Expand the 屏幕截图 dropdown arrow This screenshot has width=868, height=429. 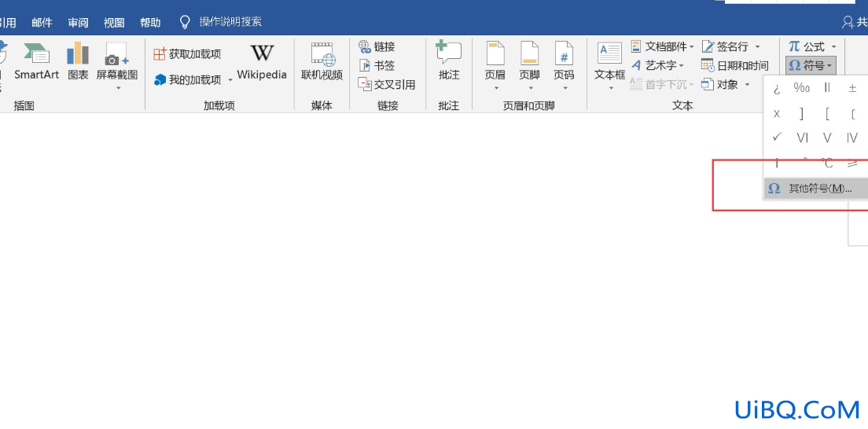(118, 87)
